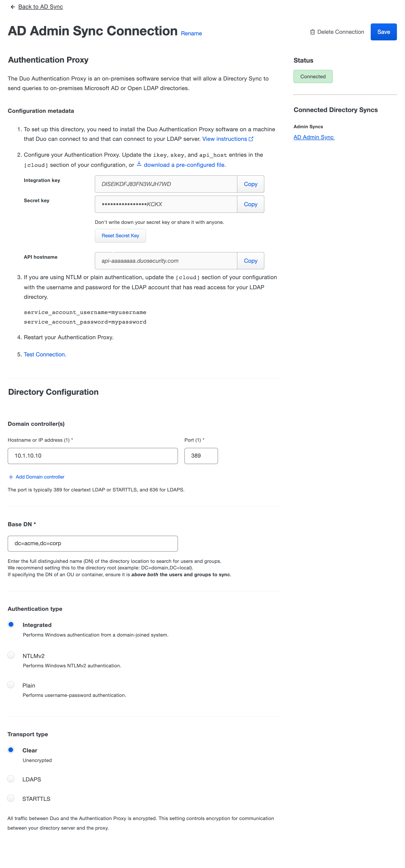The image size is (405, 868).
Task: Save the connection settings
Action: (384, 32)
